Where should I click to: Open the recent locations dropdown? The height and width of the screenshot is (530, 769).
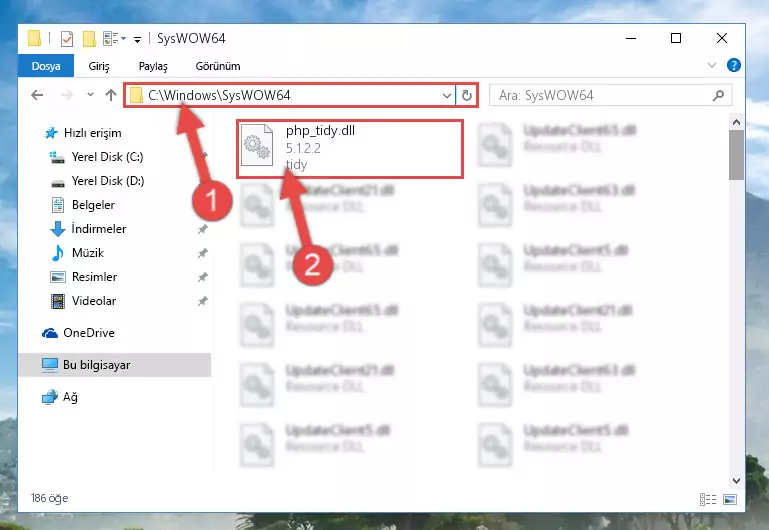pyautogui.click(x=90, y=95)
